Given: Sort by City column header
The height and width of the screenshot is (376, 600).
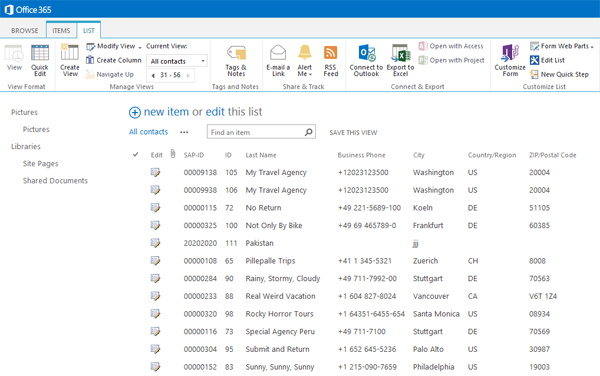Looking at the screenshot, I should pyautogui.click(x=419, y=155).
